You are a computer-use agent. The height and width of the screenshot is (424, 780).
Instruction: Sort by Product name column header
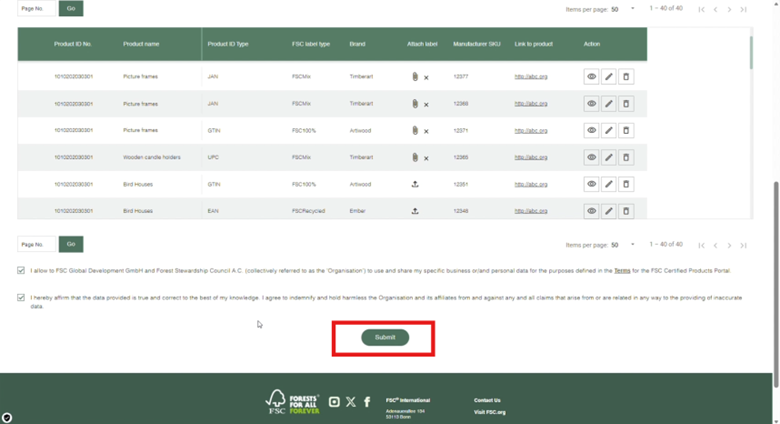click(141, 44)
